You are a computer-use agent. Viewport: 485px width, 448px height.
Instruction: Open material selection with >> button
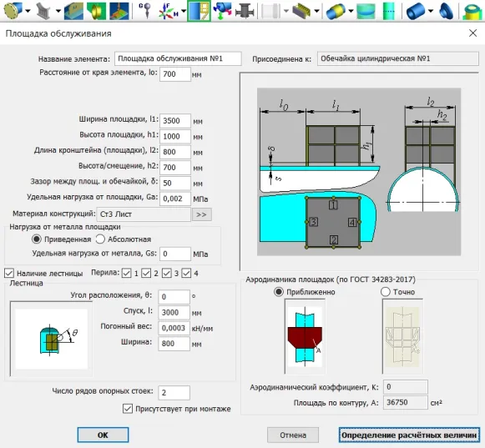coord(202,214)
